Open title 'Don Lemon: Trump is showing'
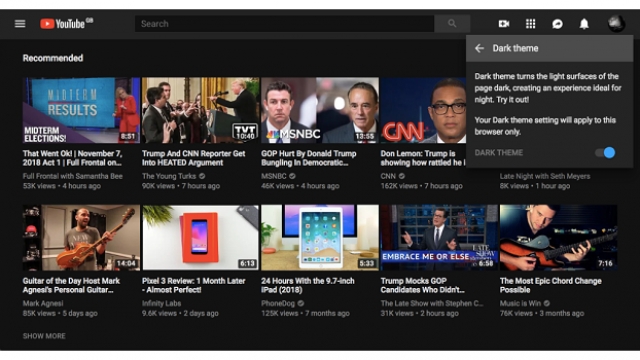 pos(422,158)
